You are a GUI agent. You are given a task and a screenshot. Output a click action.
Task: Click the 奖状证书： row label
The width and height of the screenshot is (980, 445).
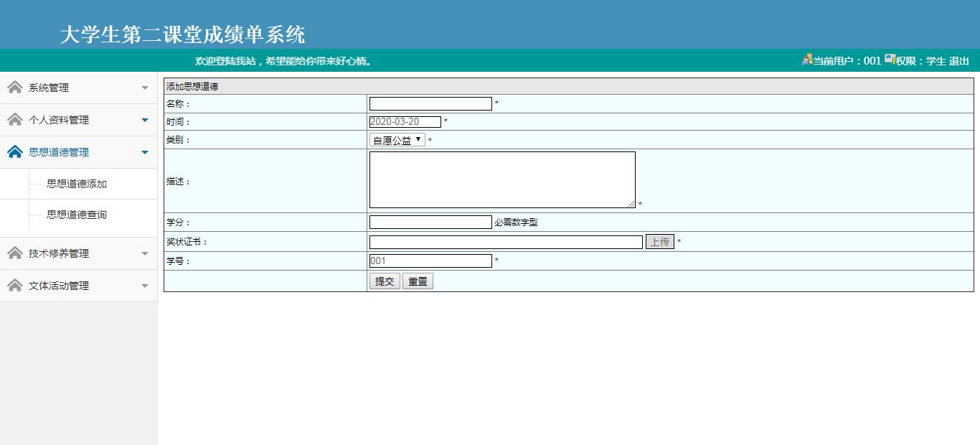(x=187, y=242)
